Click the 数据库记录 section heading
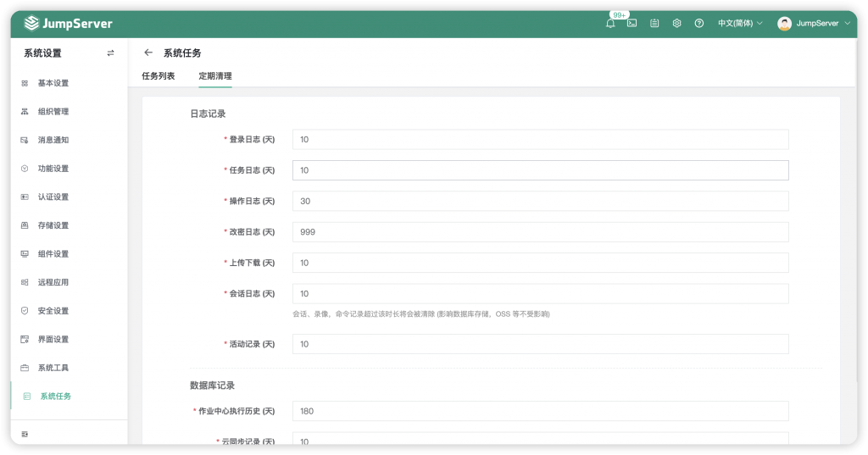This screenshot has height=455, width=868. tap(212, 386)
